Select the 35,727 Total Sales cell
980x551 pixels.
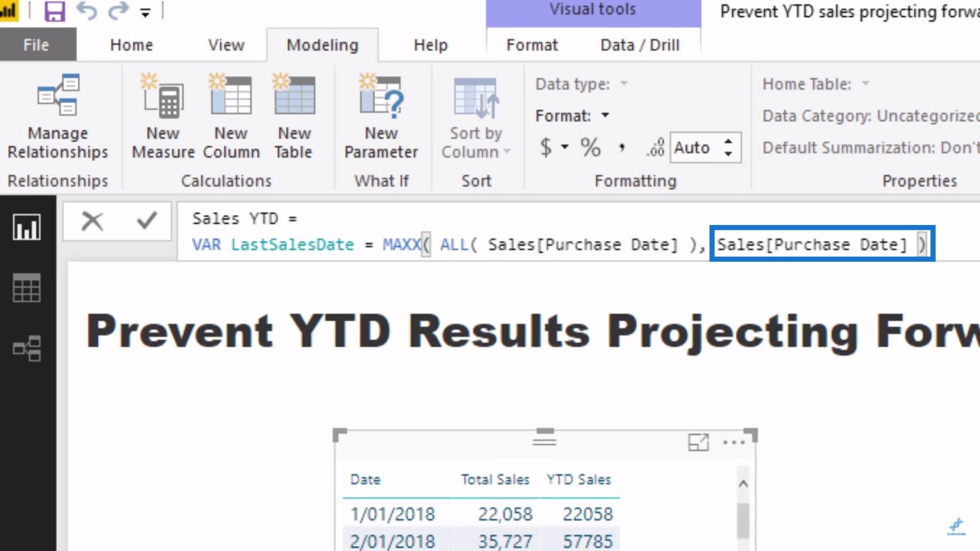pos(505,541)
